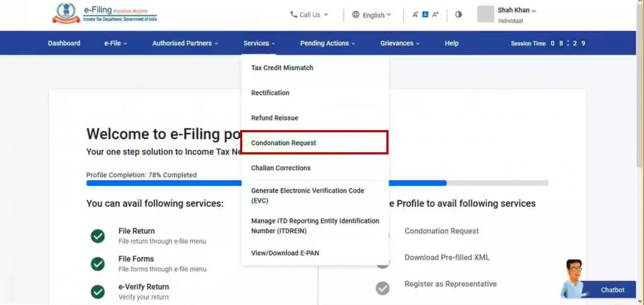Click the Individual label under Shah Khan
The width and height of the screenshot is (644, 305).
[x=511, y=21]
